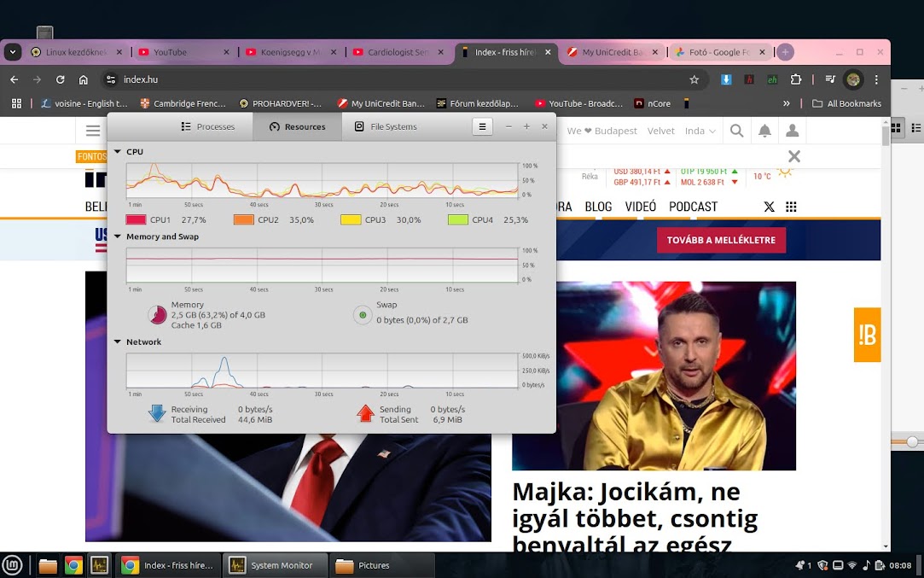Select the Resources tab in System Monitor
Screen dimensions: 924x578
[x=297, y=127]
